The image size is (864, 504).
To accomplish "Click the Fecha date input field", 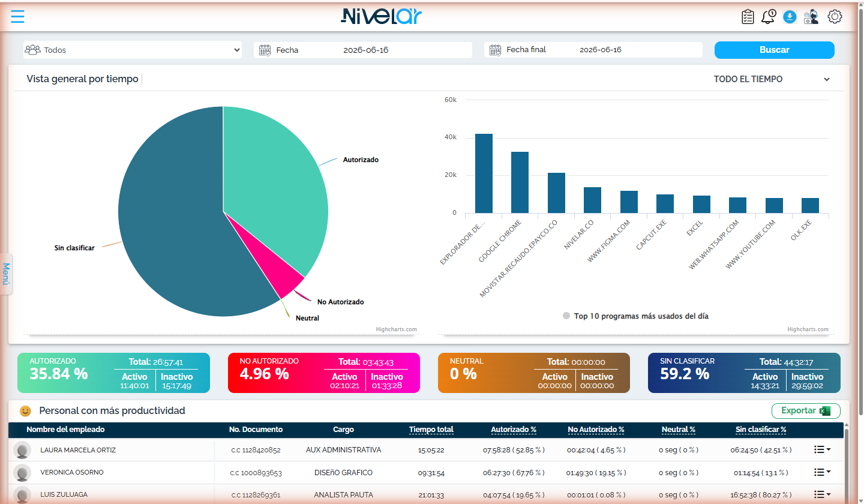I will coord(363,50).
